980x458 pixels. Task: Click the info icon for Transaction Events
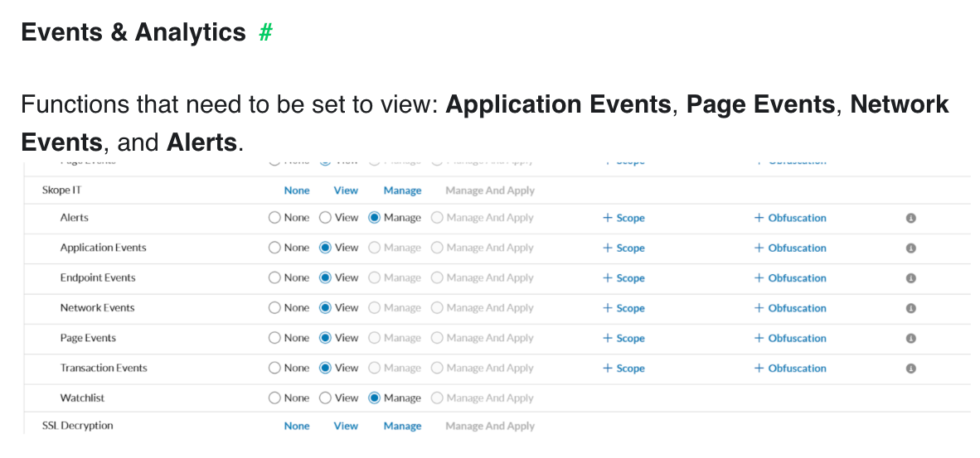pyautogui.click(x=910, y=369)
